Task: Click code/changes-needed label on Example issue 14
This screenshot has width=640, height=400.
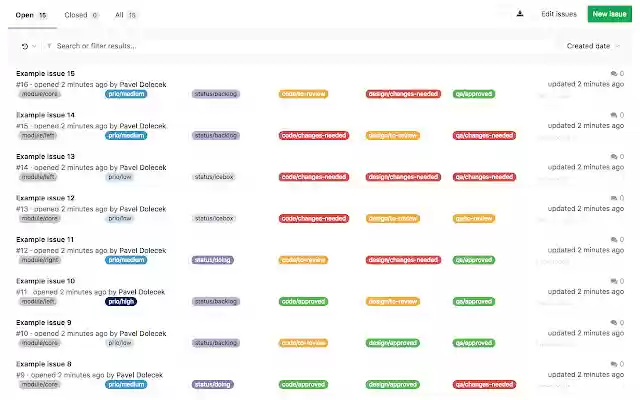Action: coord(314,136)
